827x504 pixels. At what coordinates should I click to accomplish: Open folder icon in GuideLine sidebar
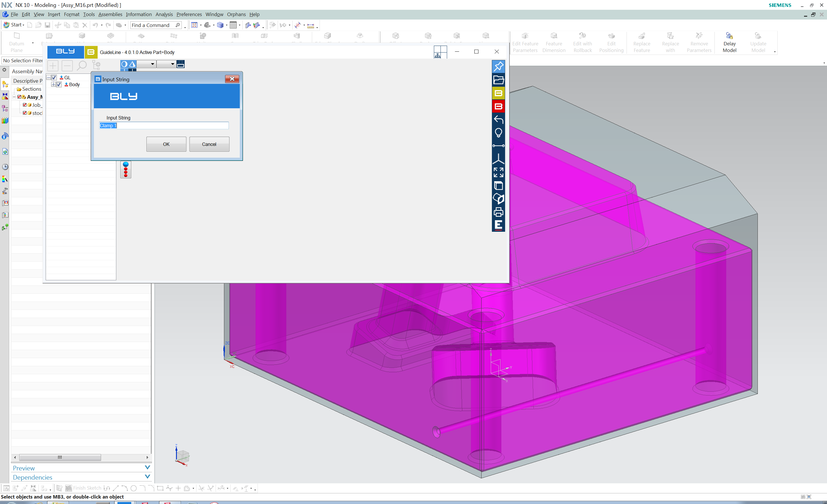(x=498, y=80)
